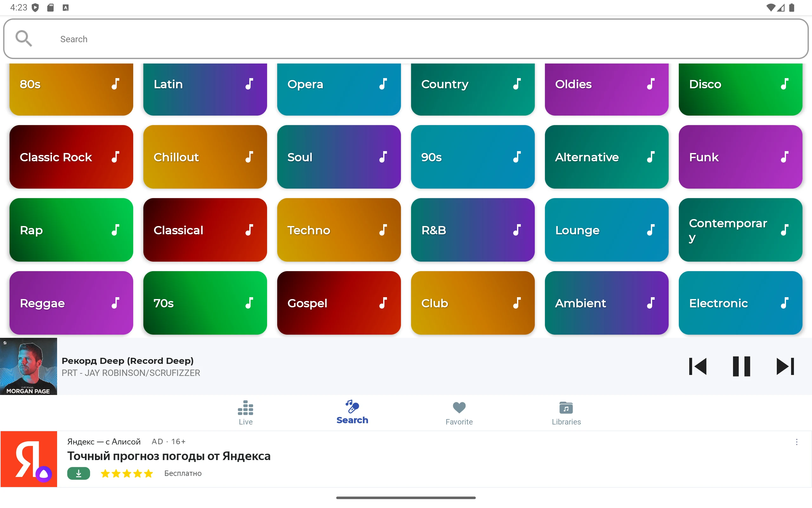This screenshot has height=508, width=812.
Task: Click the music note on Gospel tile
Action: [383, 303]
